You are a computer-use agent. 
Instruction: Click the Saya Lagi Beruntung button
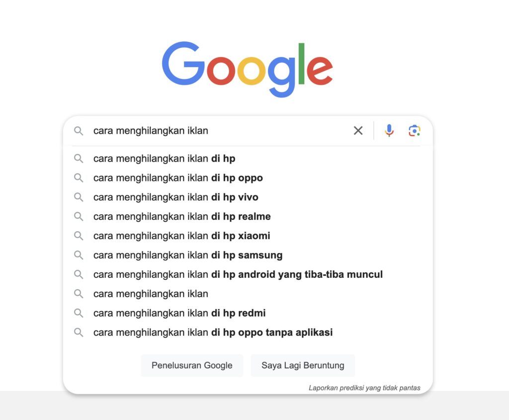[x=303, y=365]
